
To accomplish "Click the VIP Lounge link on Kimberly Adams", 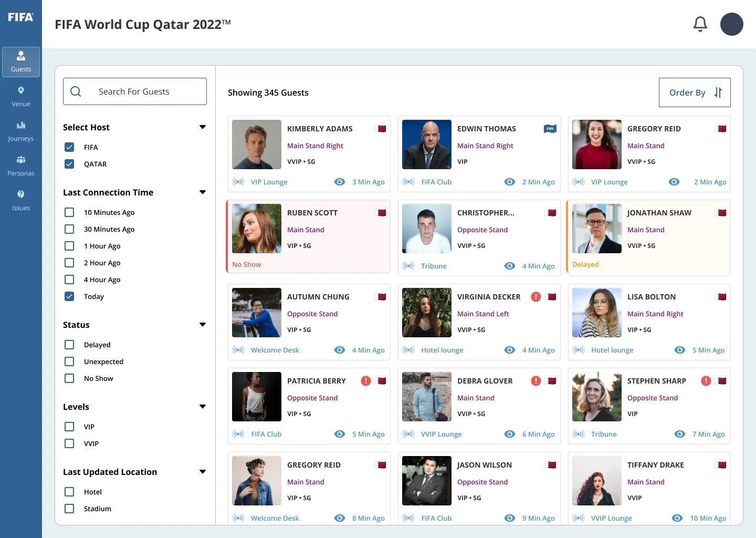I will [x=269, y=182].
